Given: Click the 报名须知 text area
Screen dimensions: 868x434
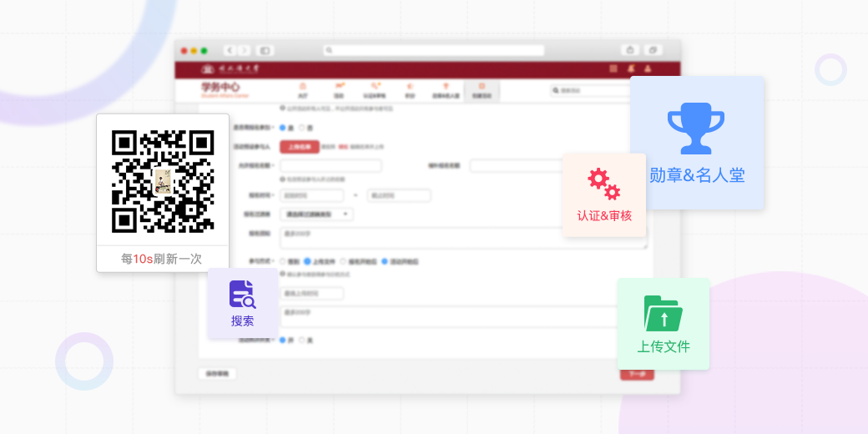Looking at the screenshot, I should point(464,238).
